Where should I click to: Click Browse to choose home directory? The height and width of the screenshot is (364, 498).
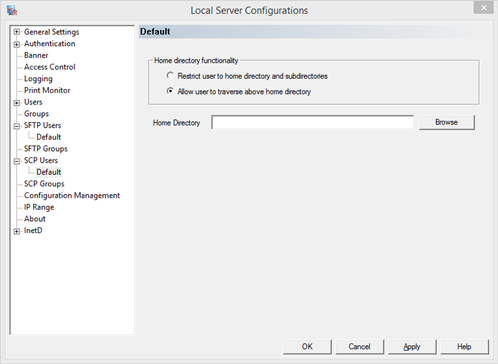point(447,122)
